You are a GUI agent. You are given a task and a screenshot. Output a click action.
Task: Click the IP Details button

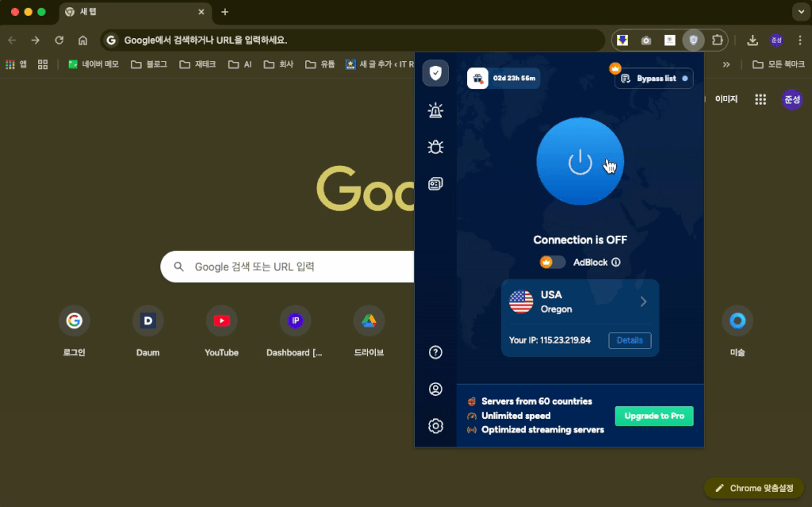point(630,340)
